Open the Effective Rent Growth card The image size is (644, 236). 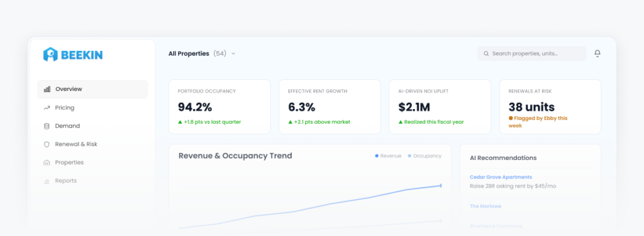point(330,107)
